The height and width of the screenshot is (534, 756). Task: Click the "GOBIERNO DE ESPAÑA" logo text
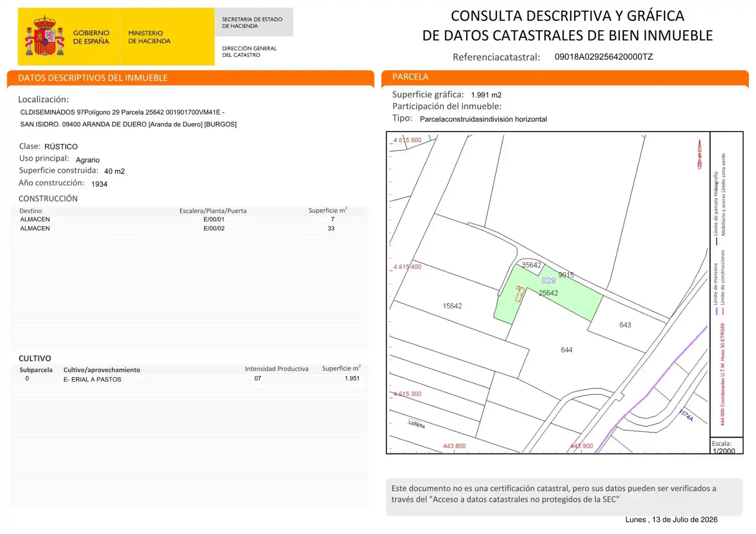[x=91, y=37]
